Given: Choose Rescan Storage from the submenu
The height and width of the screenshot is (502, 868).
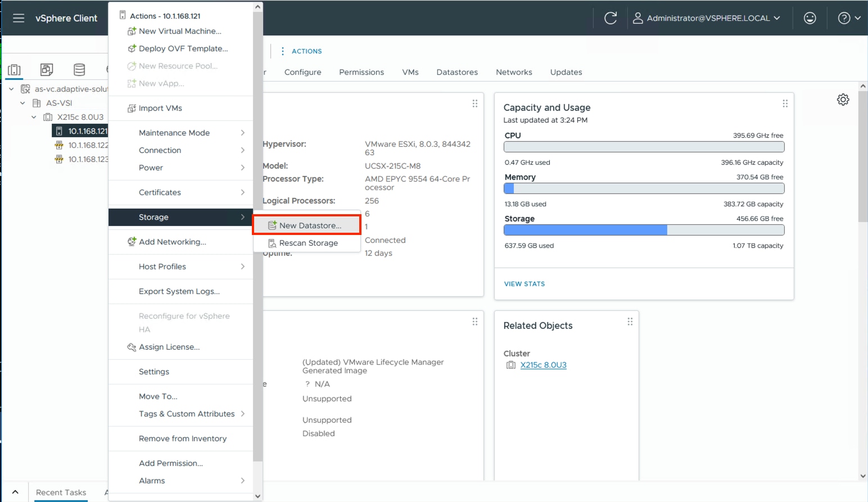Looking at the screenshot, I should coord(309,243).
